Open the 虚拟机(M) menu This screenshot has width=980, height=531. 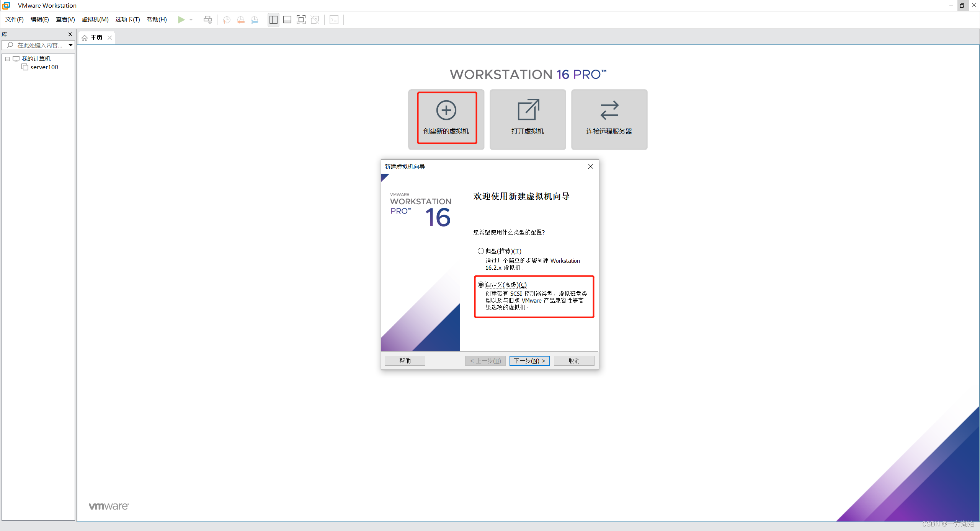tap(95, 20)
